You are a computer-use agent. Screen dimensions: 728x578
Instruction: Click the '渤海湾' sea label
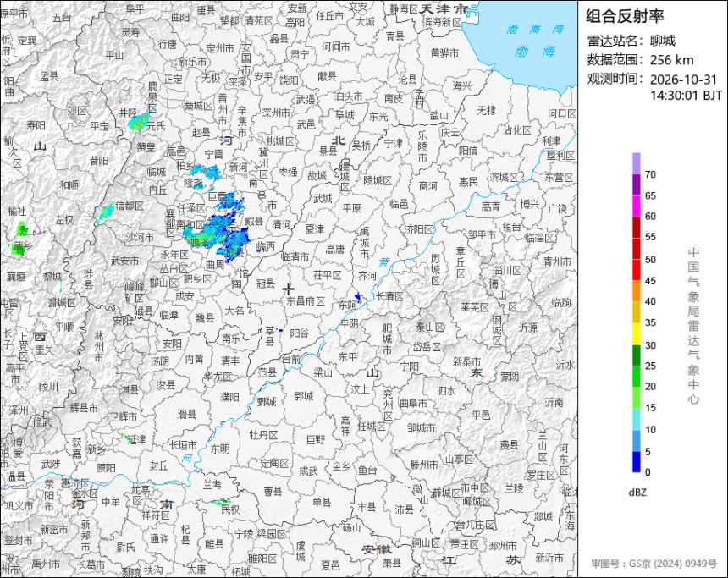click(x=535, y=30)
